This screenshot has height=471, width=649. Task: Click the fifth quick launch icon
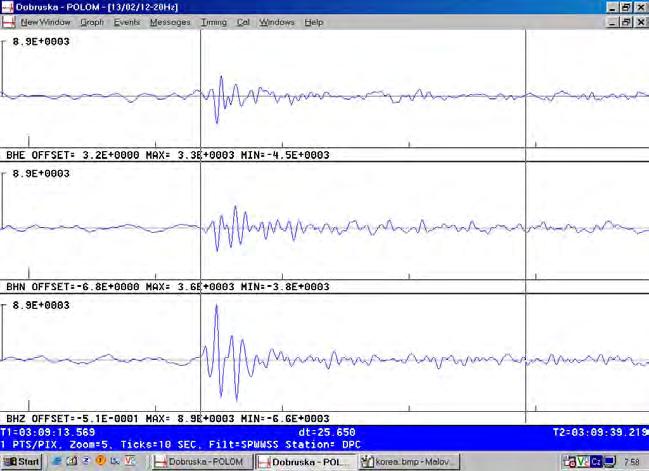tap(115, 461)
